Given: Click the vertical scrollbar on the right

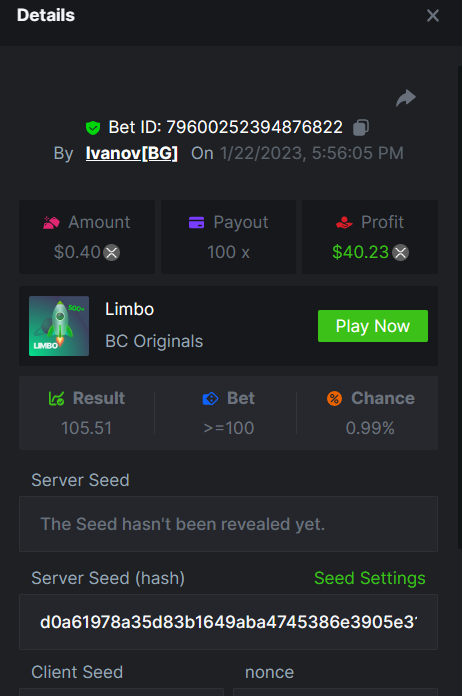Looking at the screenshot, I should click(x=460, y=308).
